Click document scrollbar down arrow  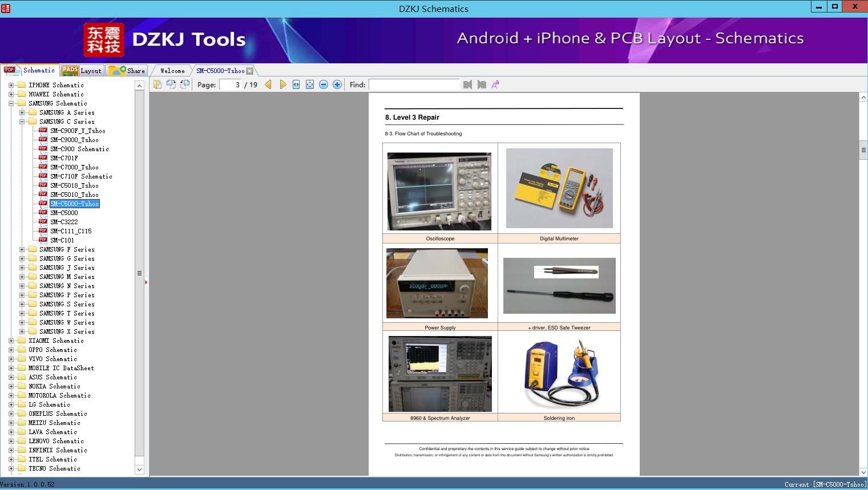863,472
